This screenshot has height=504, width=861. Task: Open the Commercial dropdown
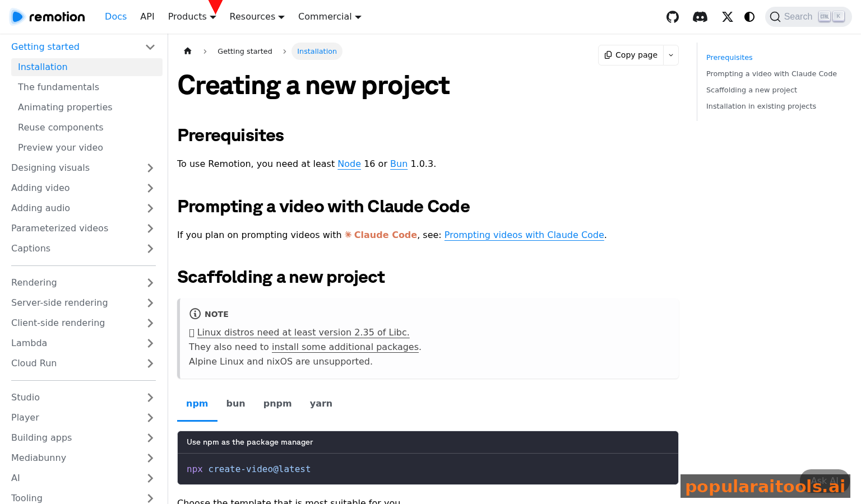(x=330, y=16)
